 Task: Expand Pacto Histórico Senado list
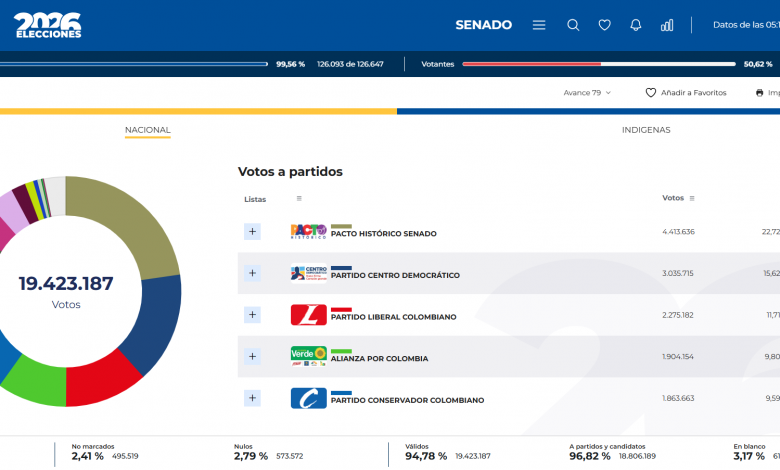click(252, 232)
